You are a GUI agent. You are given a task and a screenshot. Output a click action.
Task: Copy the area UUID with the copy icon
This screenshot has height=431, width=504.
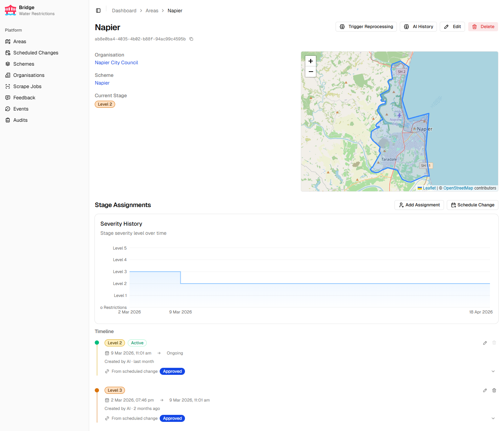click(191, 39)
